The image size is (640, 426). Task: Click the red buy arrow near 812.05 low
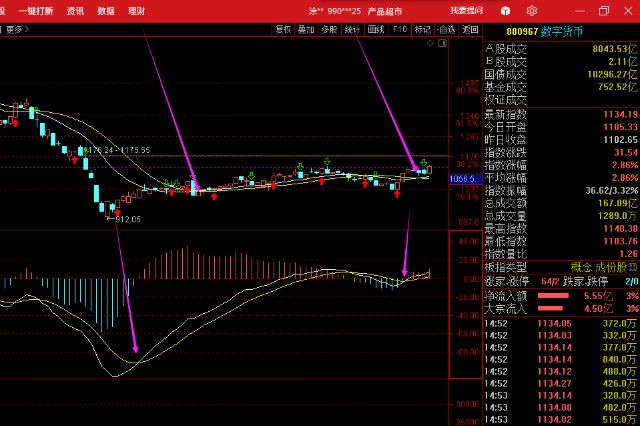[x=117, y=213]
